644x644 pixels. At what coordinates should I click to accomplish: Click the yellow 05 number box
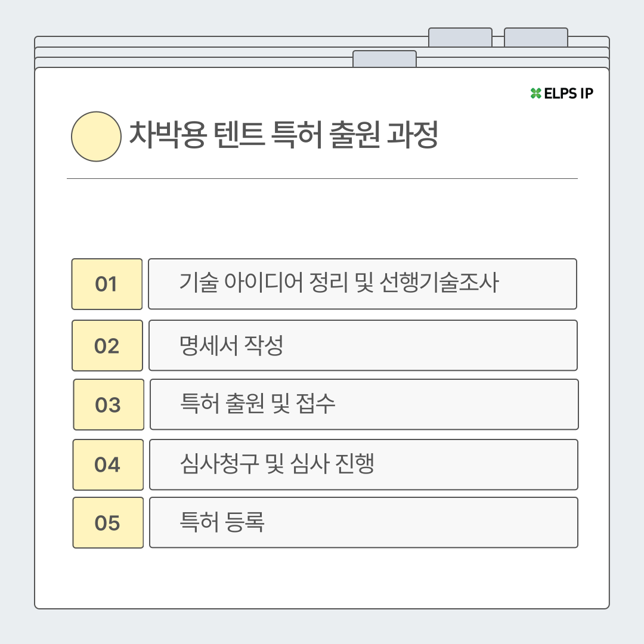pos(108,522)
